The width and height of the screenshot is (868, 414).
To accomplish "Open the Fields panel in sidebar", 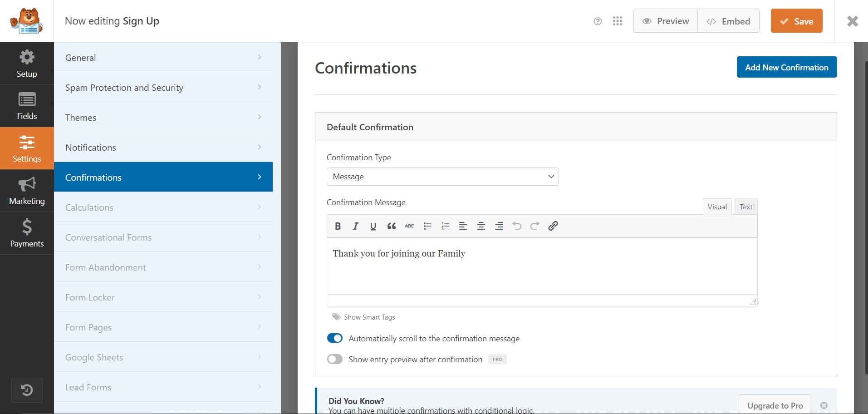I will click(27, 106).
